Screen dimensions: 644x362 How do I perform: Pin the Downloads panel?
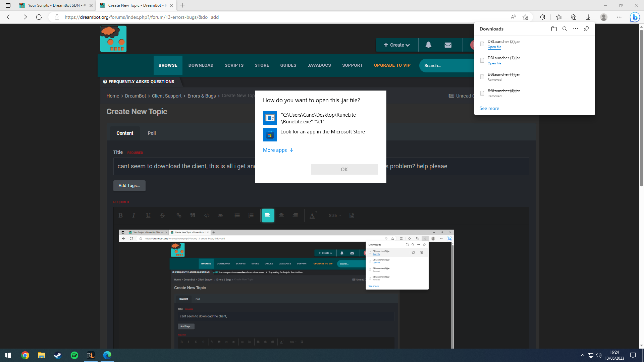586,29
